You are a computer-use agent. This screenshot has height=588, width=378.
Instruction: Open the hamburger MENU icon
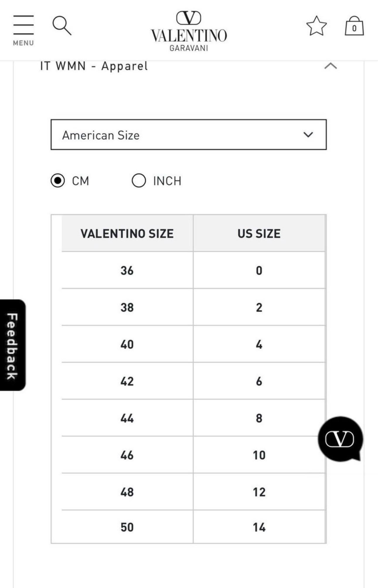click(x=23, y=30)
